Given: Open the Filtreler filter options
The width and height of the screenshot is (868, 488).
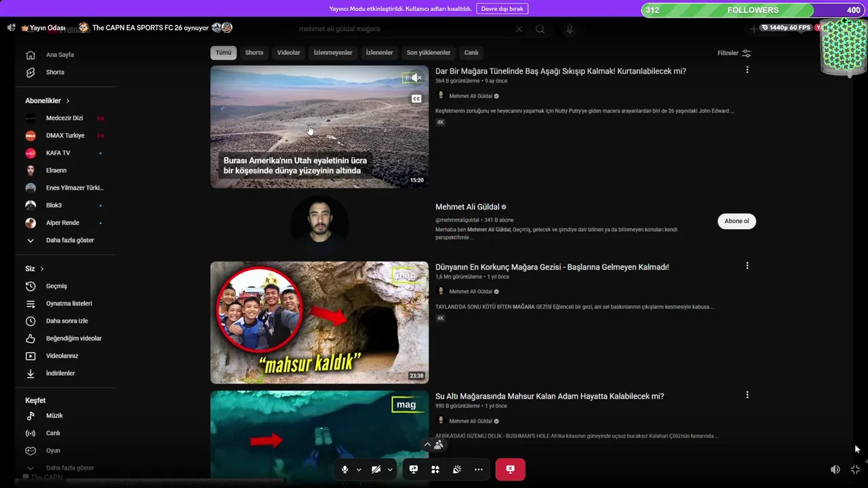Looking at the screenshot, I should (x=734, y=53).
